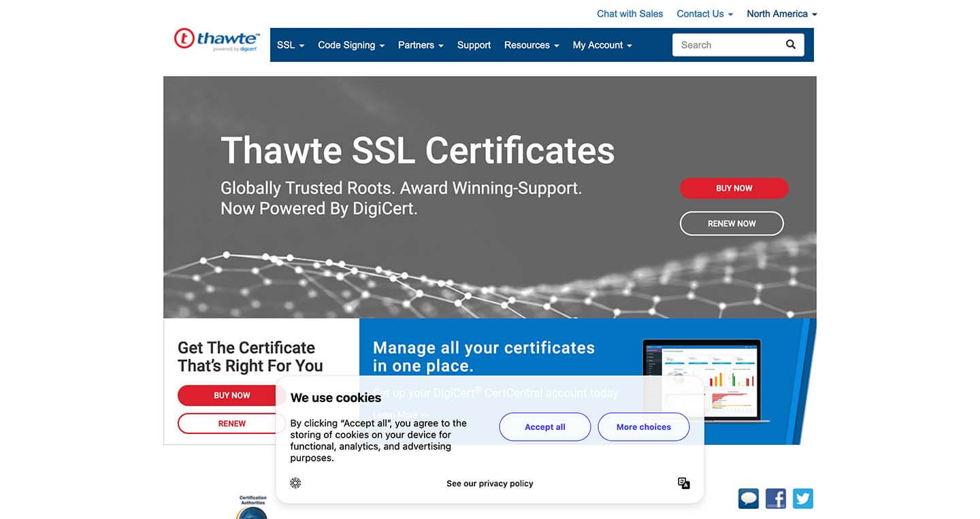Expand the Code Signing menu
980x519 pixels.
click(x=351, y=45)
